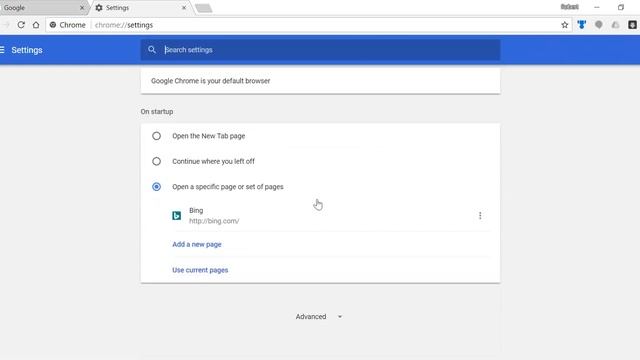Open a new tab with the tab button
This screenshot has height=360, width=640.
(x=203, y=8)
